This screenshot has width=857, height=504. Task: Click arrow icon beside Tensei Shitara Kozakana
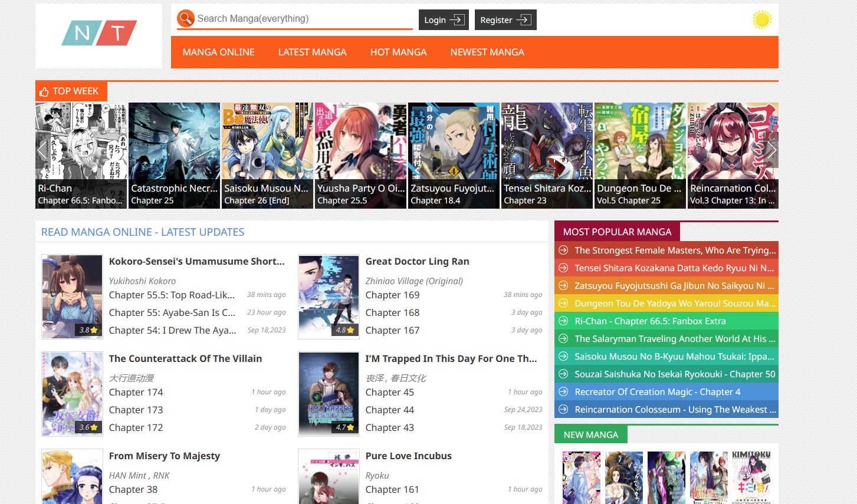pos(563,268)
